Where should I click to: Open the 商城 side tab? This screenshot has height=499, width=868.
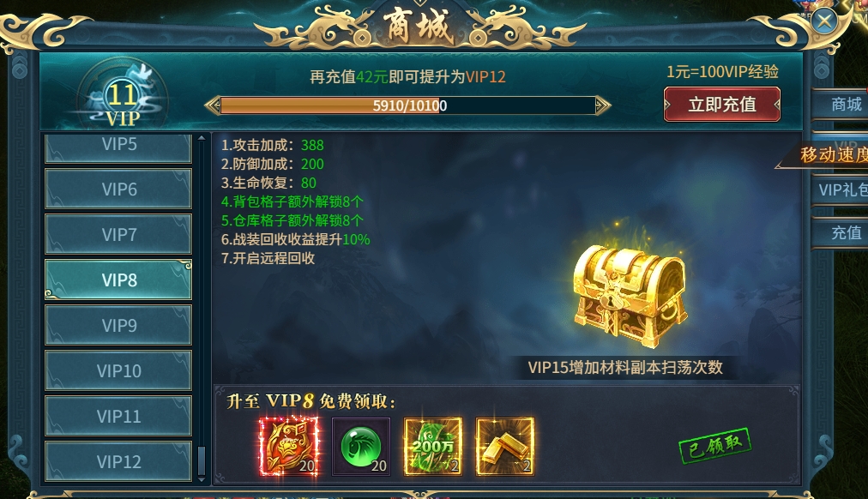click(x=841, y=104)
